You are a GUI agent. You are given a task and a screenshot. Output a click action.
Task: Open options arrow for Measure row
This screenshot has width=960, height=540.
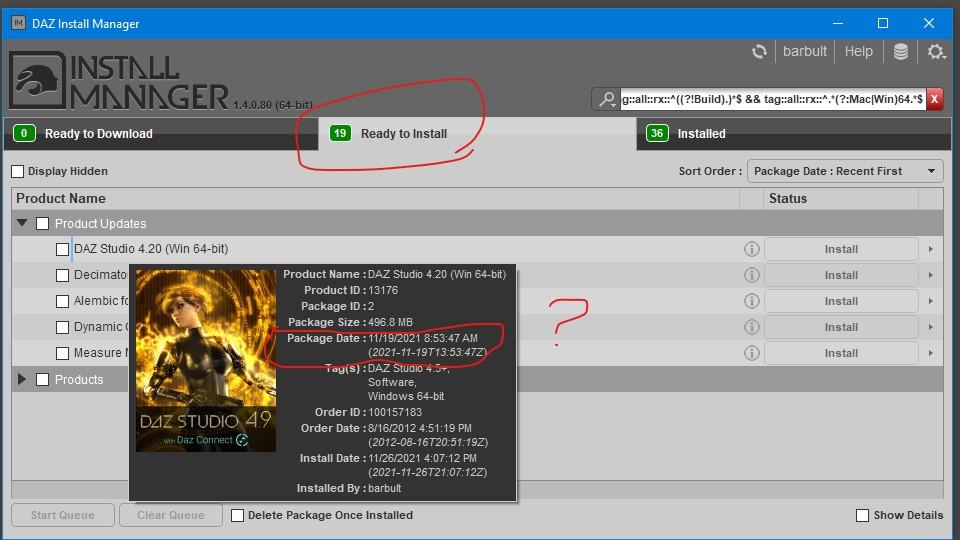pyautogui.click(x=931, y=353)
